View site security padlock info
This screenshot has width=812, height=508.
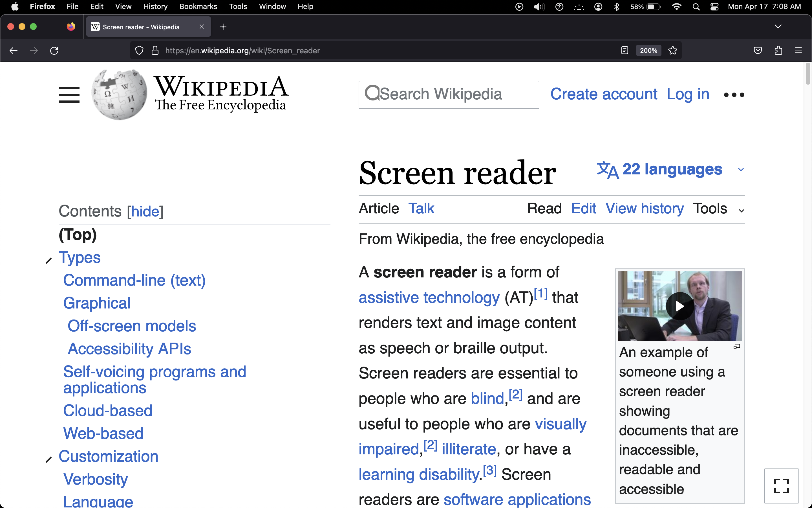155,51
